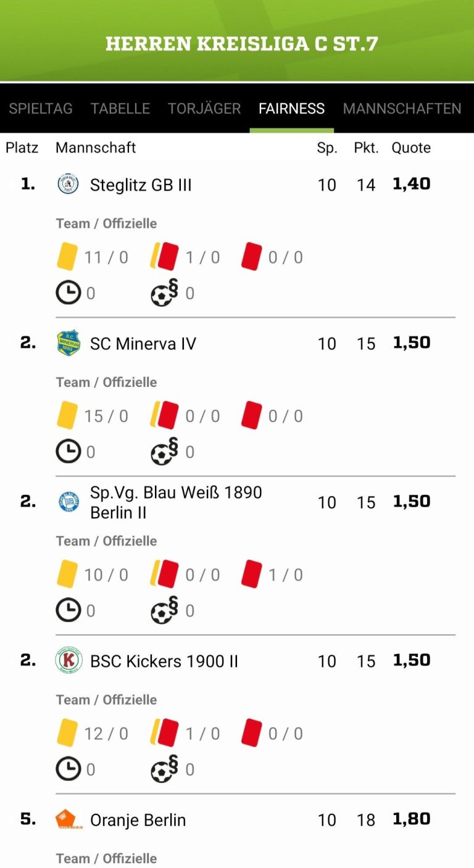Click BSC Kickers time penalty clock icon
The image size is (474, 868).
[x=69, y=769]
